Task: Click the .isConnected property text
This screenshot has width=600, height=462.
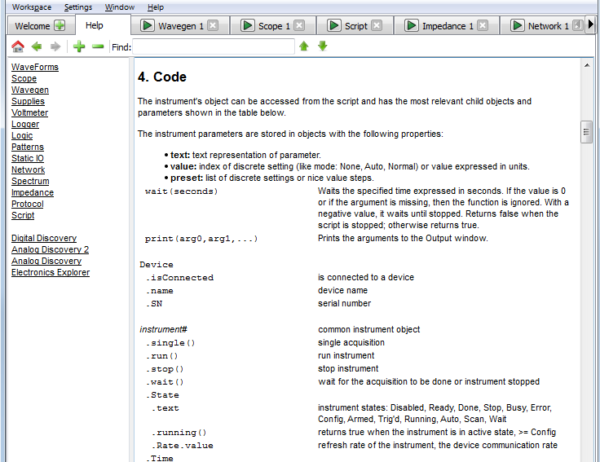Action: 179,278
